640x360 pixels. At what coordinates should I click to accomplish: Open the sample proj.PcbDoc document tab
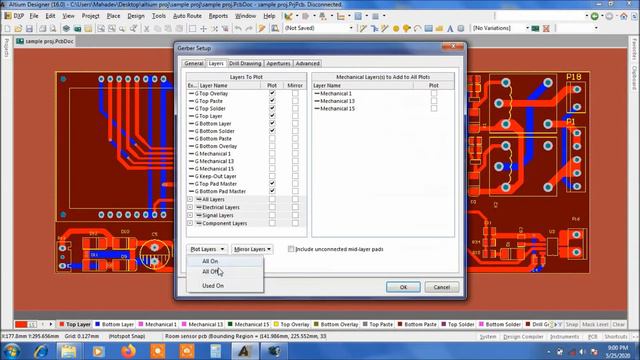point(45,42)
